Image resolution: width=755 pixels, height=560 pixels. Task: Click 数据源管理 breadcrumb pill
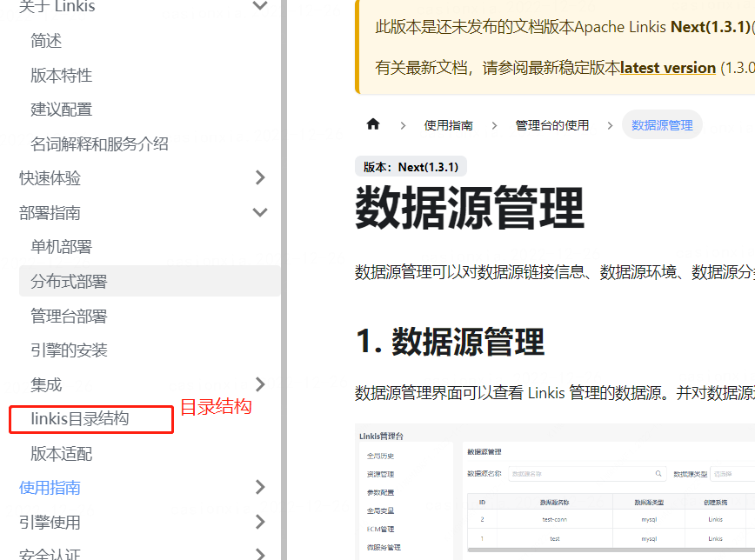662,124
